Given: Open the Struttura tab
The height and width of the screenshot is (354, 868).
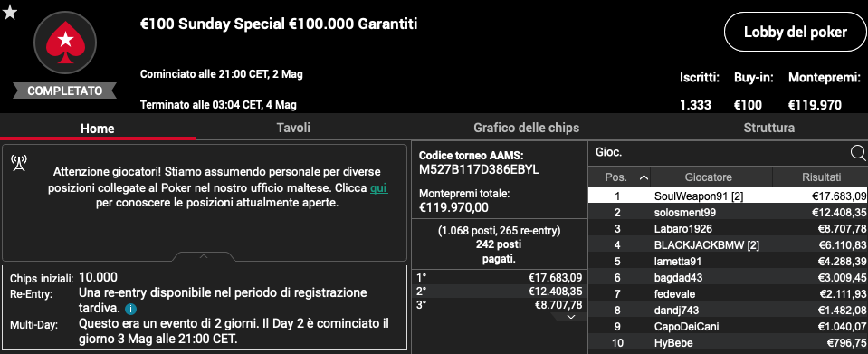Looking at the screenshot, I should pos(769,128).
